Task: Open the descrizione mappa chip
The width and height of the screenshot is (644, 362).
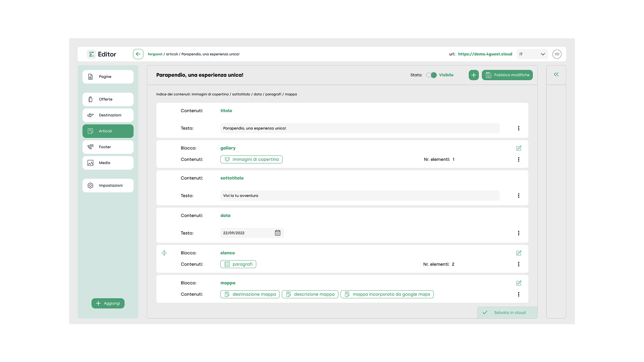Action: coord(310,294)
